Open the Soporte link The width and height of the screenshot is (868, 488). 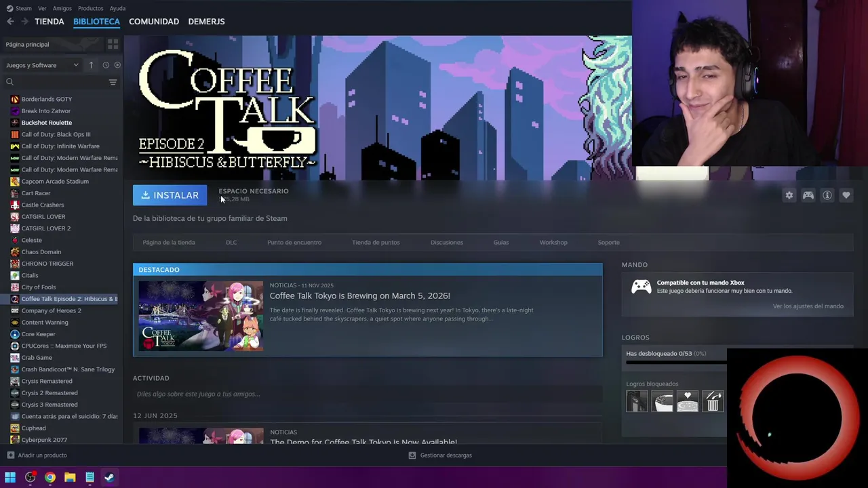click(608, 242)
